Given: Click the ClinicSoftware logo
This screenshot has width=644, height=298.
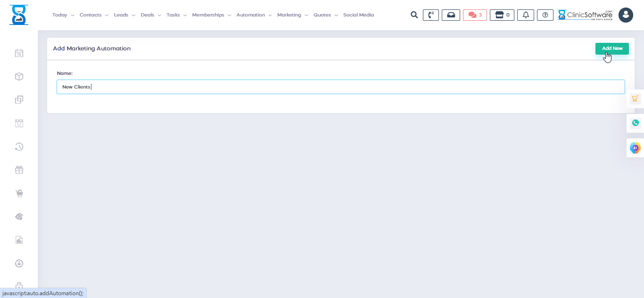Looking at the screenshot, I should [x=585, y=15].
